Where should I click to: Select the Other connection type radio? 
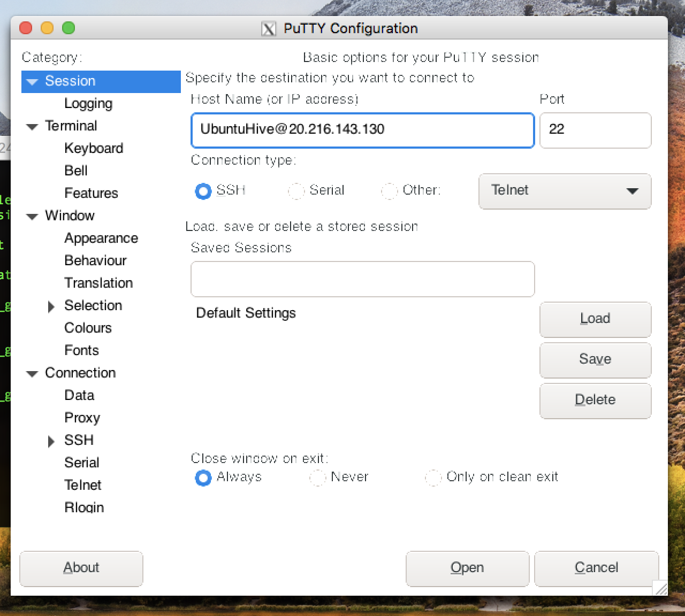coord(389,191)
